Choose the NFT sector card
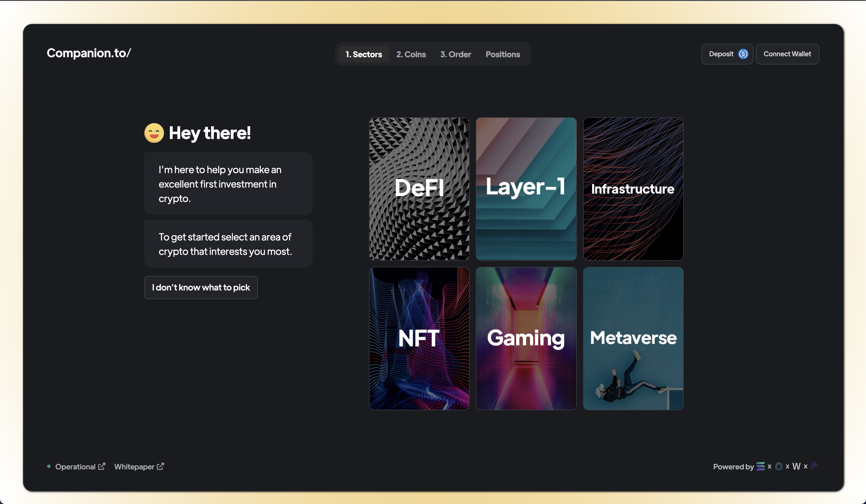 (419, 338)
